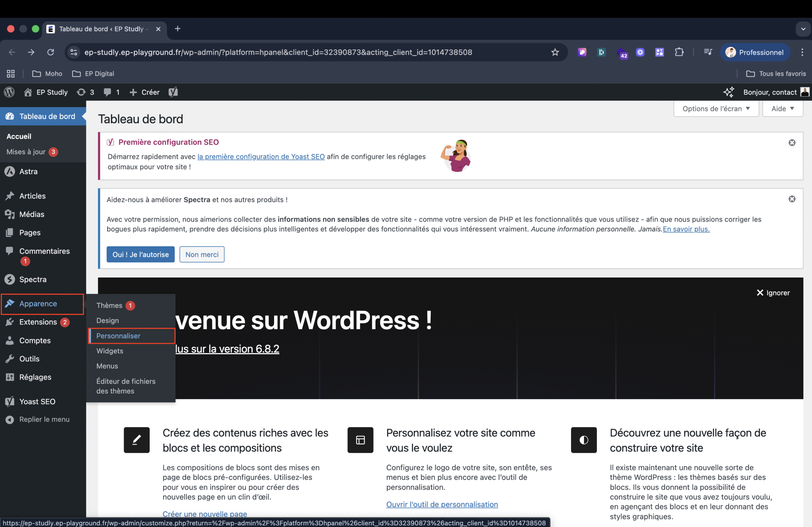The width and height of the screenshot is (812, 527).
Task: Click the Extensions plug icon
Action: 10,322
